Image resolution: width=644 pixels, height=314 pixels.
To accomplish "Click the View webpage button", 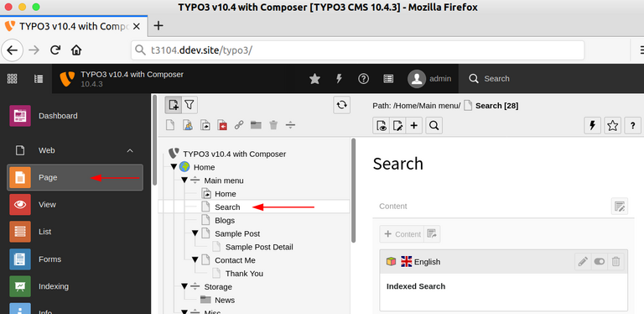I will click(382, 126).
